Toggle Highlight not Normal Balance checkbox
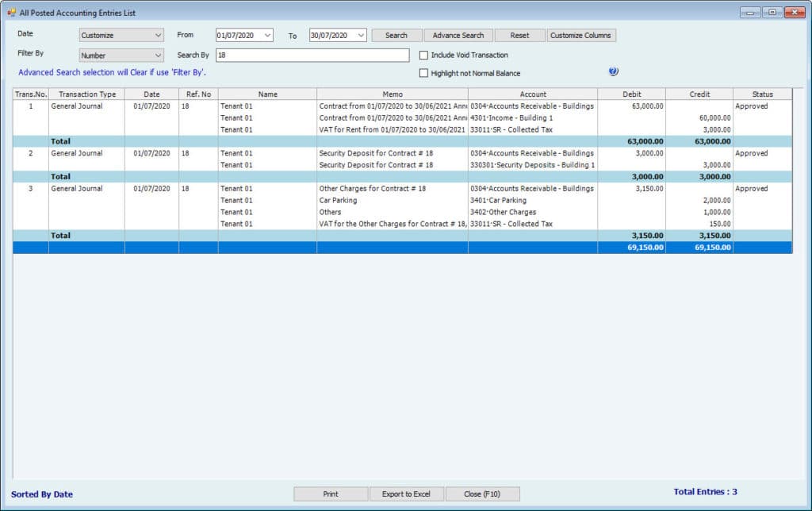The height and width of the screenshot is (511, 812). (x=423, y=74)
